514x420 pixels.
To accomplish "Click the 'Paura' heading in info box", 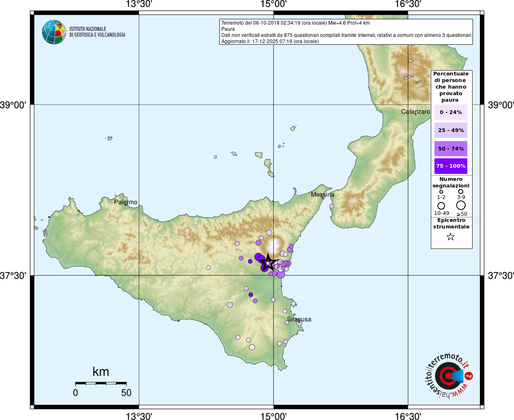I will pos(228,29).
